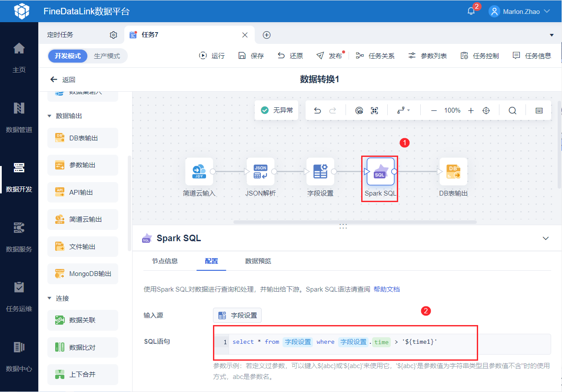Click 还原 to revert changes
The image size is (562, 392).
(290, 56)
